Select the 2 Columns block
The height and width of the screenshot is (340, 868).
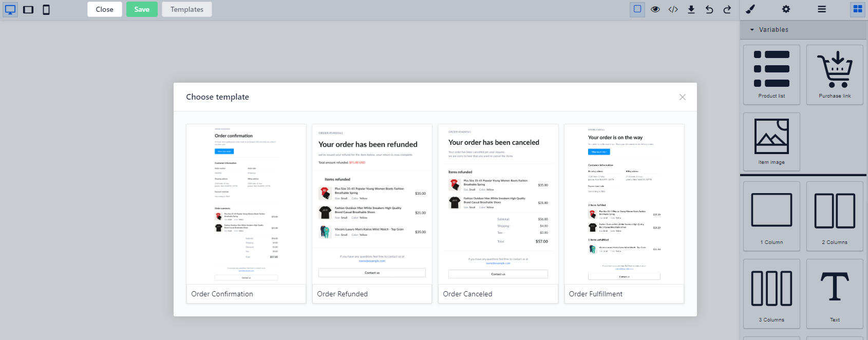pos(835,216)
